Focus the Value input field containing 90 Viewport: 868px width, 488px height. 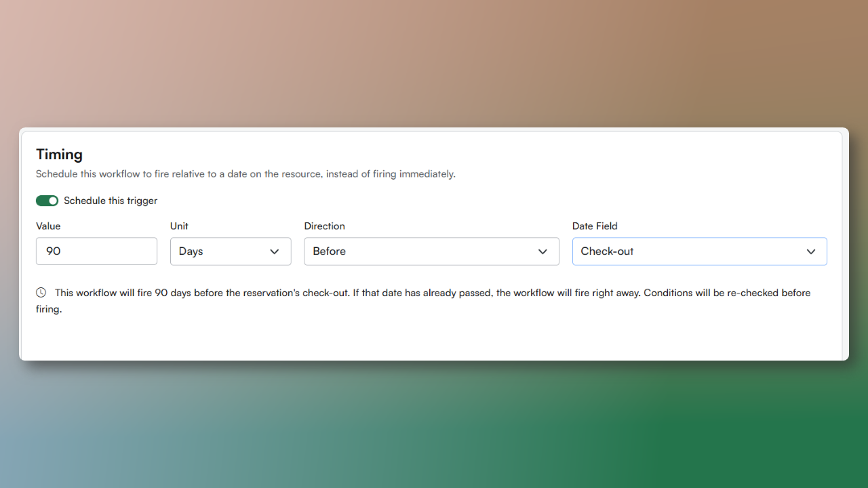96,251
